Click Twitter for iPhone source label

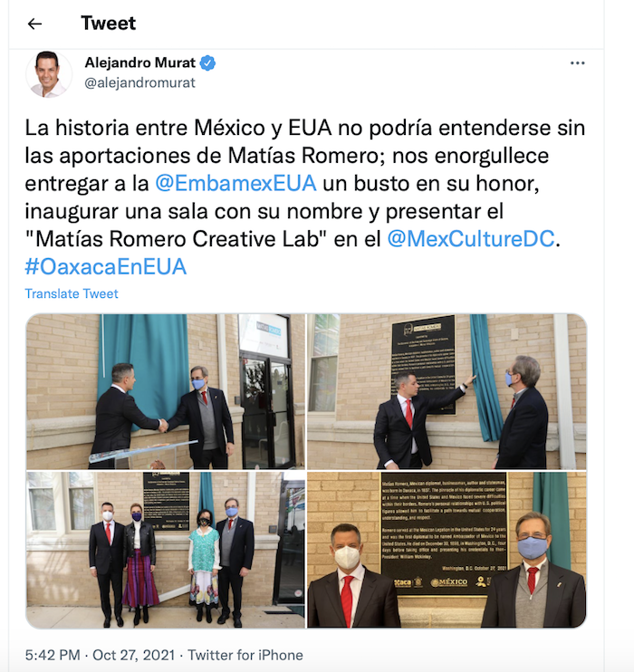coord(245,655)
